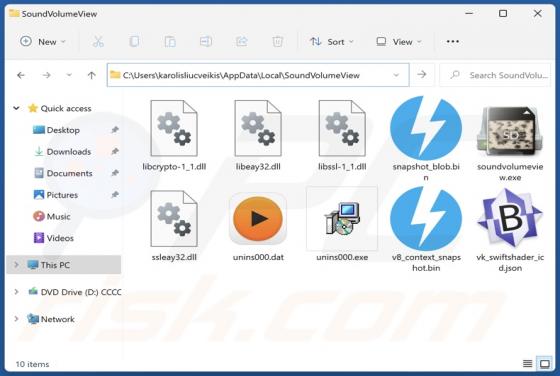Select the libssl-1_1.dll file icon
Image resolution: width=560 pixels, height=376 pixels.
click(x=342, y=128)
